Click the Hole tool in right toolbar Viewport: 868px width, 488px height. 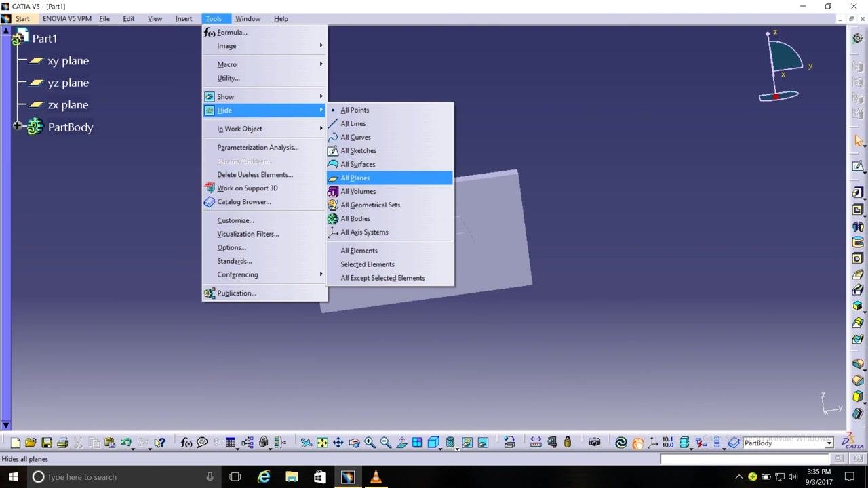click(858, 258)
